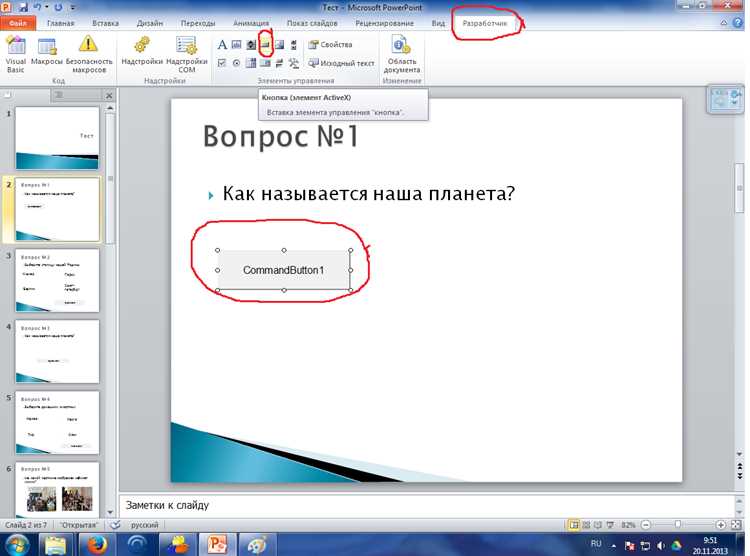Select the ActiveX command button control
The width and height of the screenshot is (750, 556).
(265, 45)
